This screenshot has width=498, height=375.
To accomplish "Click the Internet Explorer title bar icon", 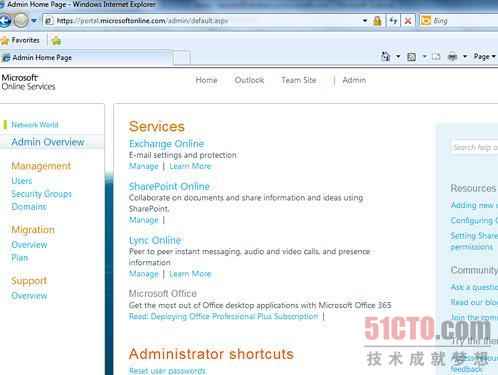I will point(2,5).
